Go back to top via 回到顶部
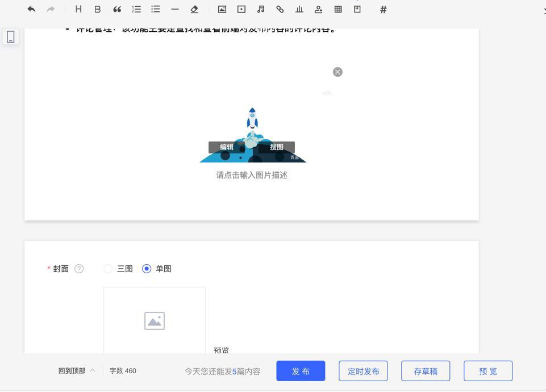Viewport: 546px width, 392px height. 77,371
